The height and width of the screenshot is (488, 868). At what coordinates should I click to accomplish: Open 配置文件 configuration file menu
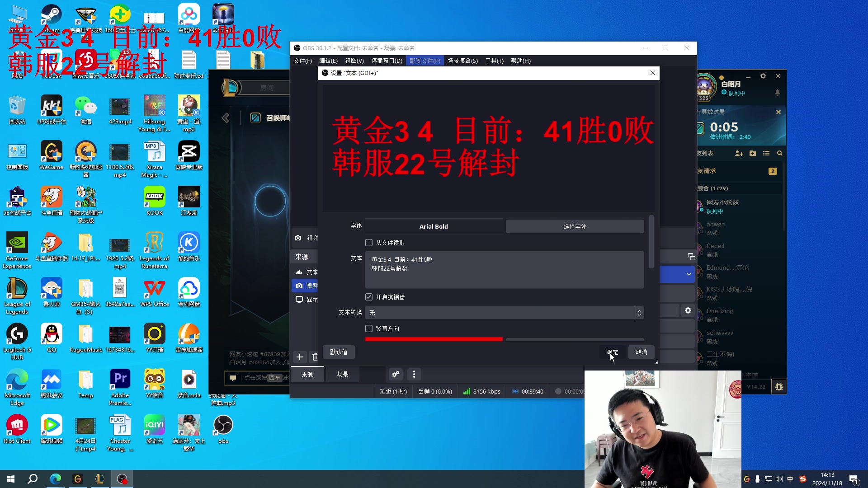click(425, 60)
